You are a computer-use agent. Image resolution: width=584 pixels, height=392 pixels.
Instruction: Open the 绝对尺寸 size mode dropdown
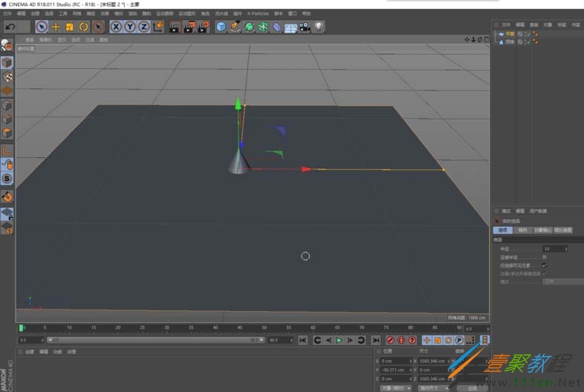pyautogui.click(x=433, y=388)
